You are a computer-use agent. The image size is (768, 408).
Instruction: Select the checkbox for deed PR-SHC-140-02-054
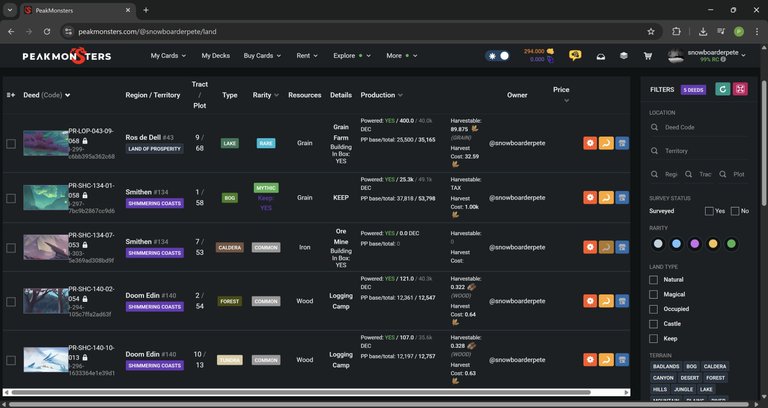[x=11, y=302]
